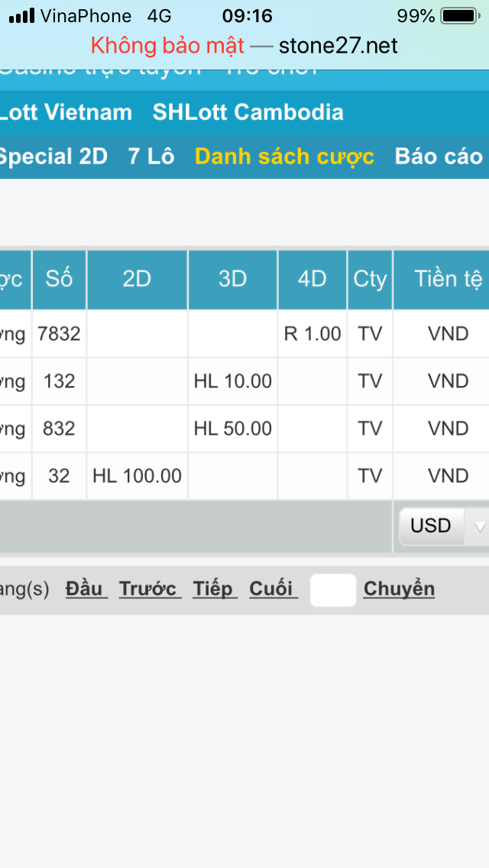The height and width of the screenshot is (868, 489).
Task: Click the Số column header
Action: 59,279
